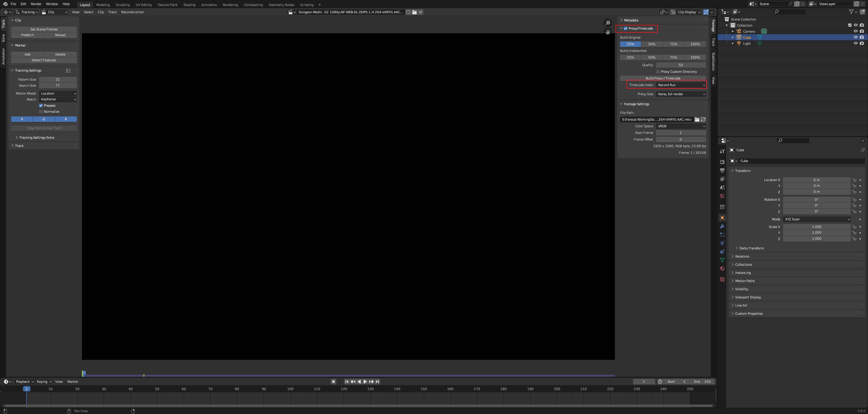The image size is (868, 414).
Task: Switch to the Solve toolbar tab
Action: [x=3, y=38]
